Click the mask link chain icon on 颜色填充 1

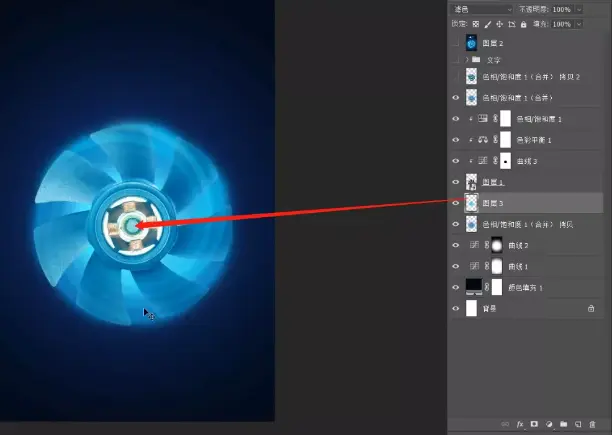(487, 288)
